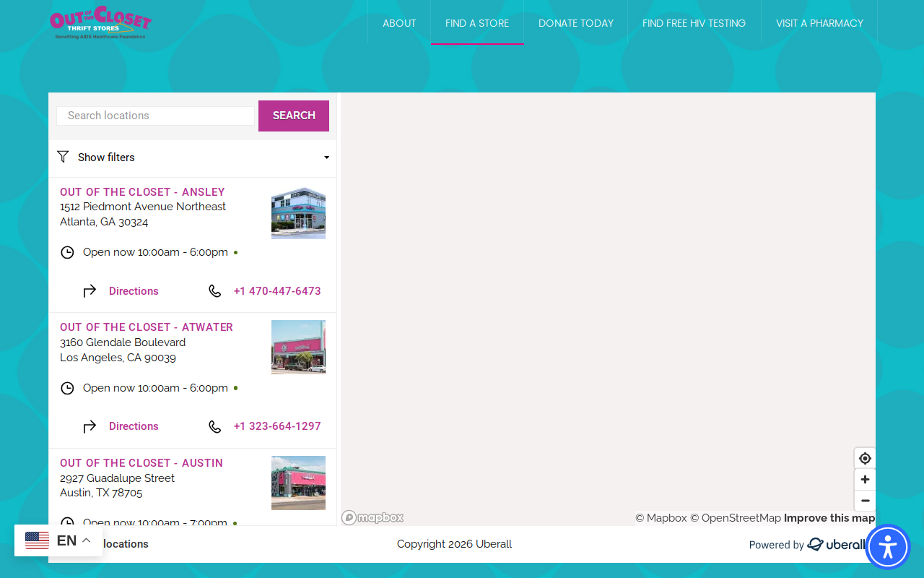Click the Ansley directions arrow icon

tap(90, 291)
